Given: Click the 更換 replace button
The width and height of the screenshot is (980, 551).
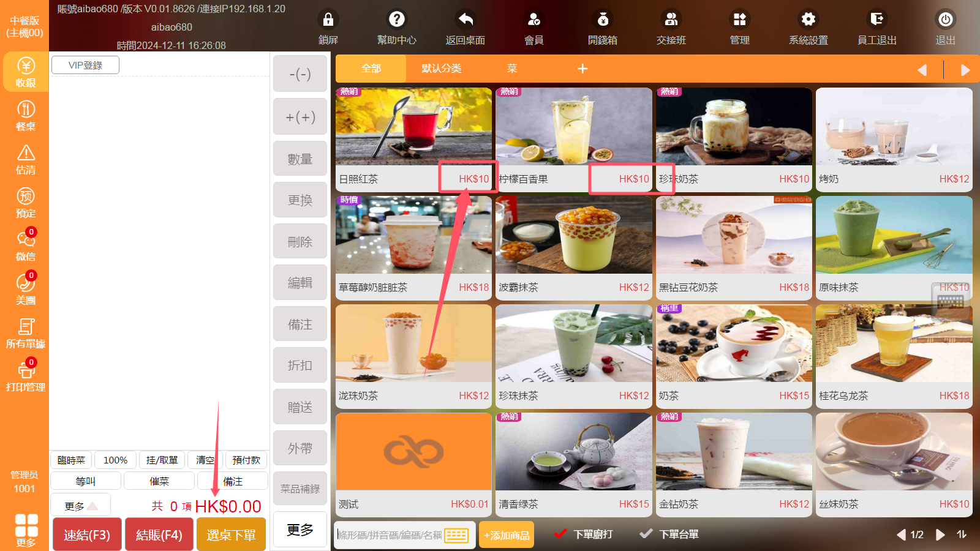Looking at the screenshot, I should (300, 200).
